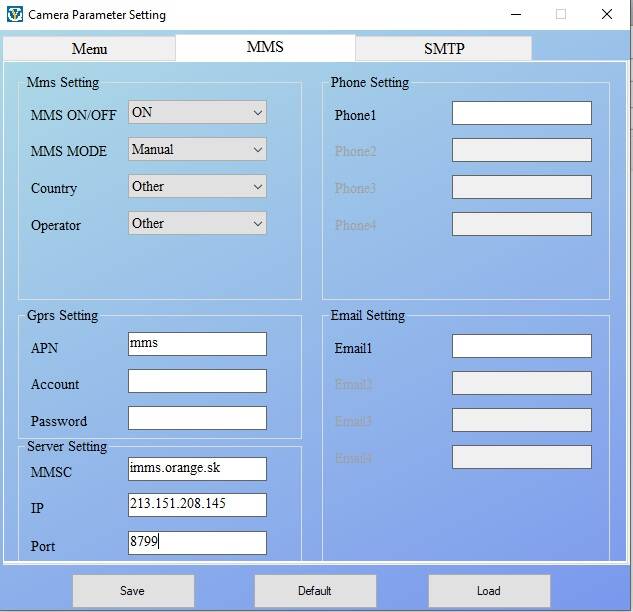Click the Default button
Screen dimensions: 633x612
[315, 591]
